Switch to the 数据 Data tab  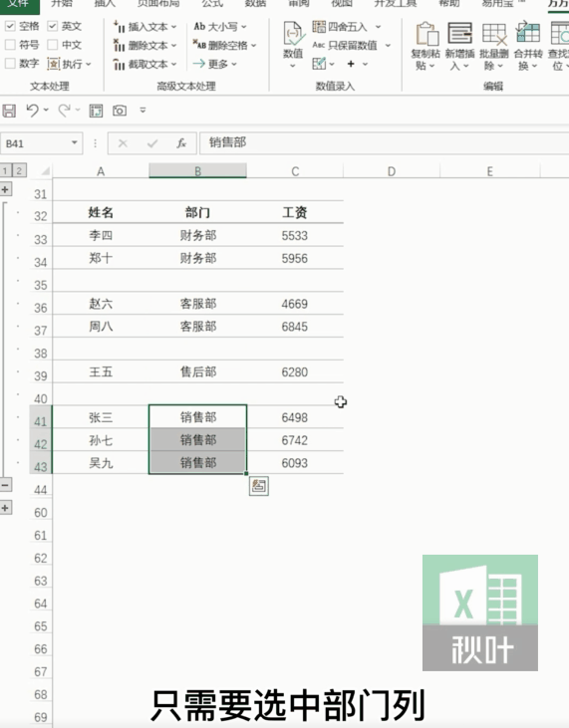[255, 4]
